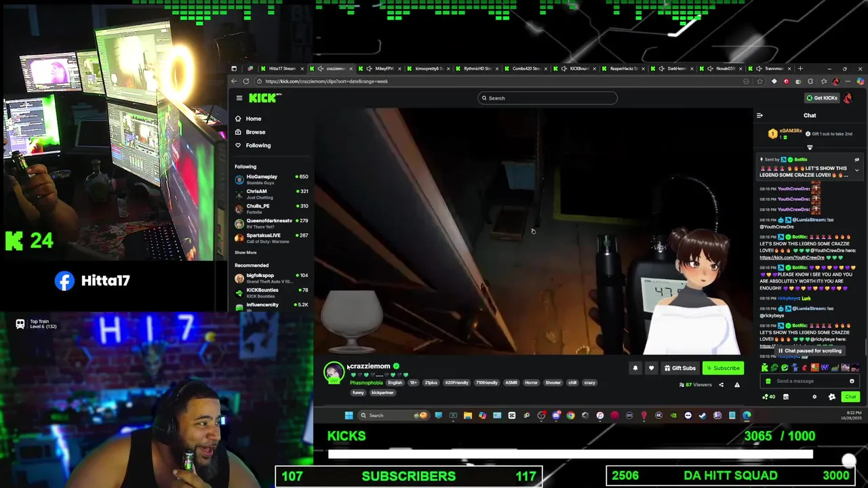Open influencercity recommended channel
This screenshot has height=488, width=868.
(x=271, y=306)
